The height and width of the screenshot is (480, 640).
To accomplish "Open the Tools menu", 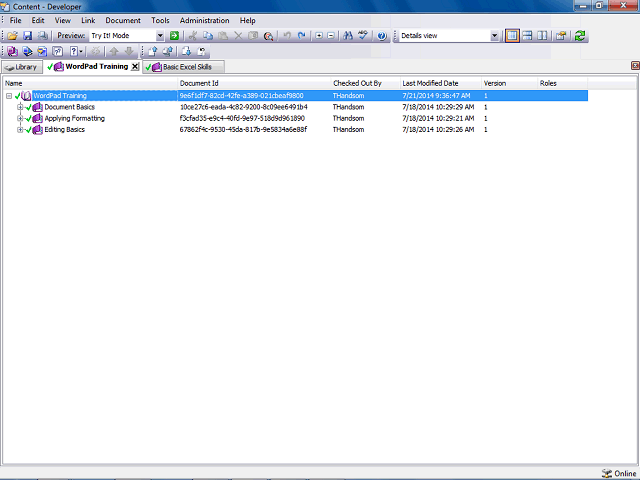I will coord(160,20).
